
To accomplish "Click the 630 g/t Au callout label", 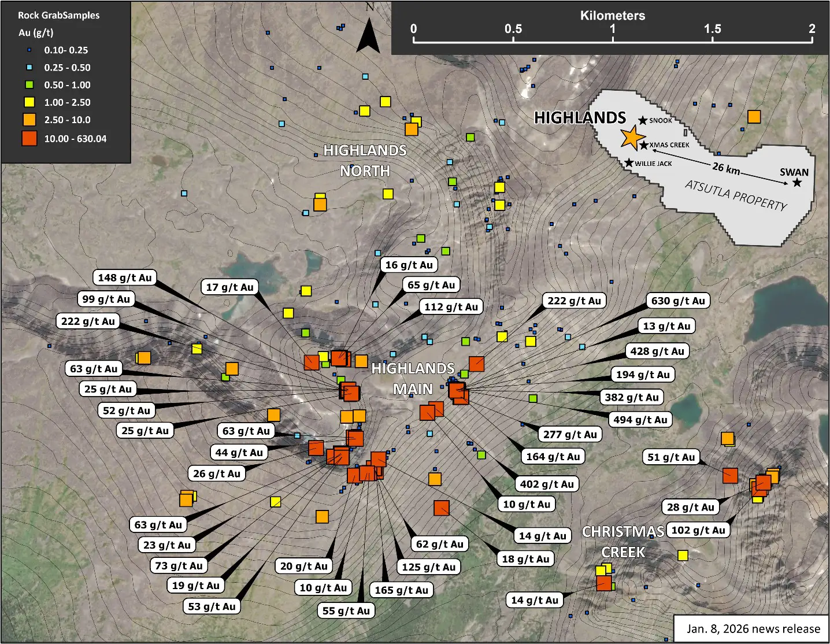I will [x=678, y=301].
